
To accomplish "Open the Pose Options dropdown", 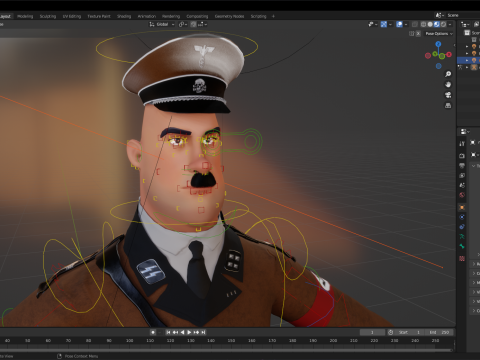I will click(439, 34).
